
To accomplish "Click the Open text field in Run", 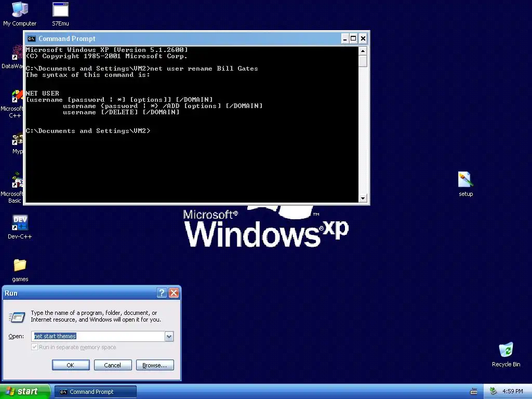I will [x=98, y=336].
